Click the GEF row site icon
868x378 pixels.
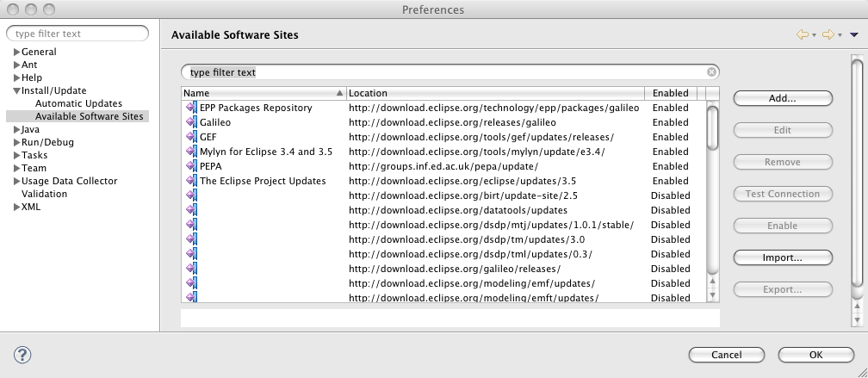point(191,137)
